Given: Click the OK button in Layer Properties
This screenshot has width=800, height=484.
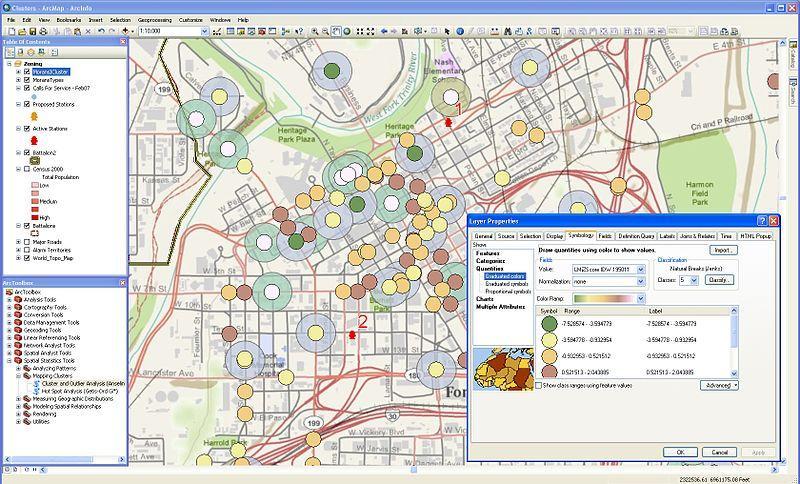Looking at the screenshot, I should [x=680, y=452].
